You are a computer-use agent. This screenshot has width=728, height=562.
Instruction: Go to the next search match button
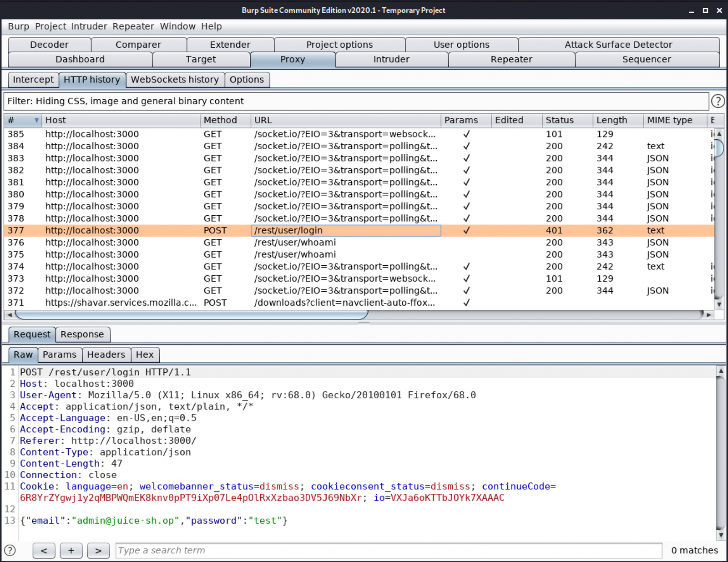tap(98, 551)
